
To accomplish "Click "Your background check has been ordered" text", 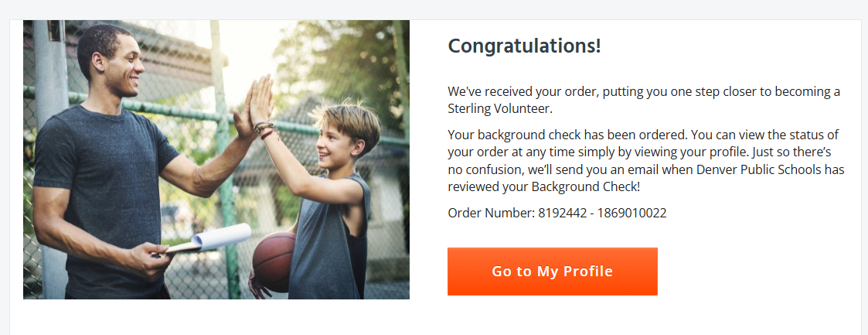I will point(557,135).
